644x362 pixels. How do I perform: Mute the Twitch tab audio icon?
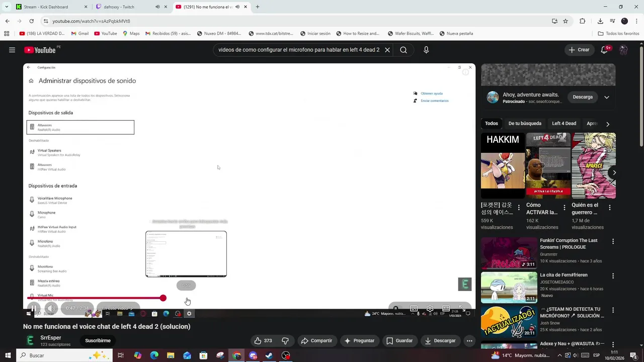157,7
